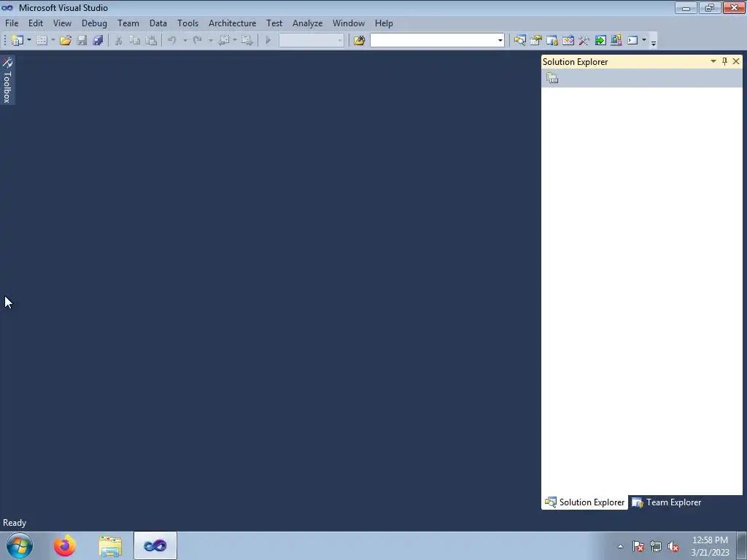Click the Open File folder icon
This screenshot has width=747, height=560.
(x=66, y=41)
